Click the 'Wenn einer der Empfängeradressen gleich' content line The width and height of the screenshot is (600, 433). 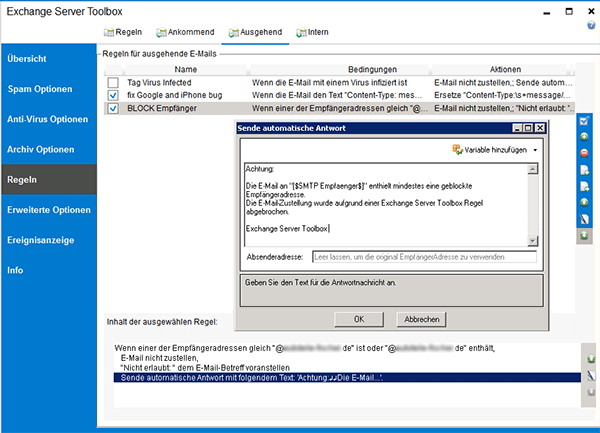click(x=305, y=348)
